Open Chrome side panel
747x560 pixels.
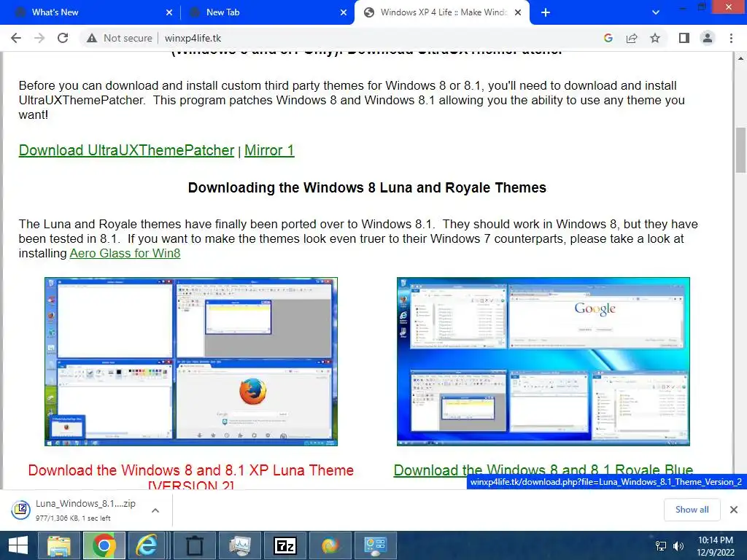pos(684,38)
